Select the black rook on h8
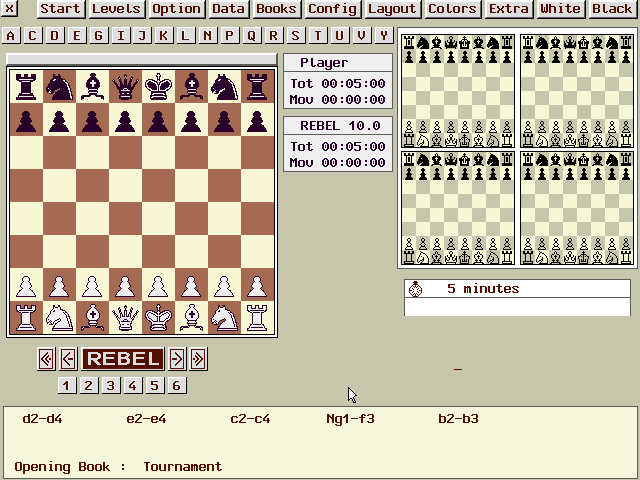Image resolution: width=640 pixels, height=480 pixels. coord(257,86)
